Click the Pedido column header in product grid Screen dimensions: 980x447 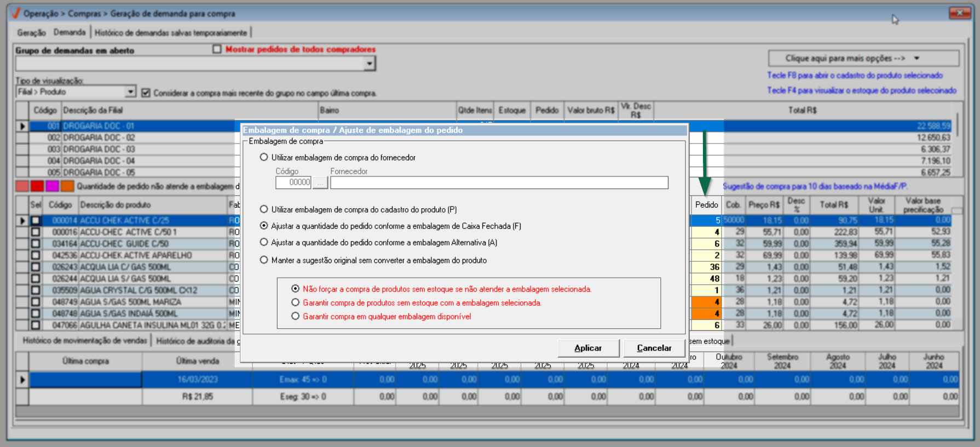(x=706, y=204)
